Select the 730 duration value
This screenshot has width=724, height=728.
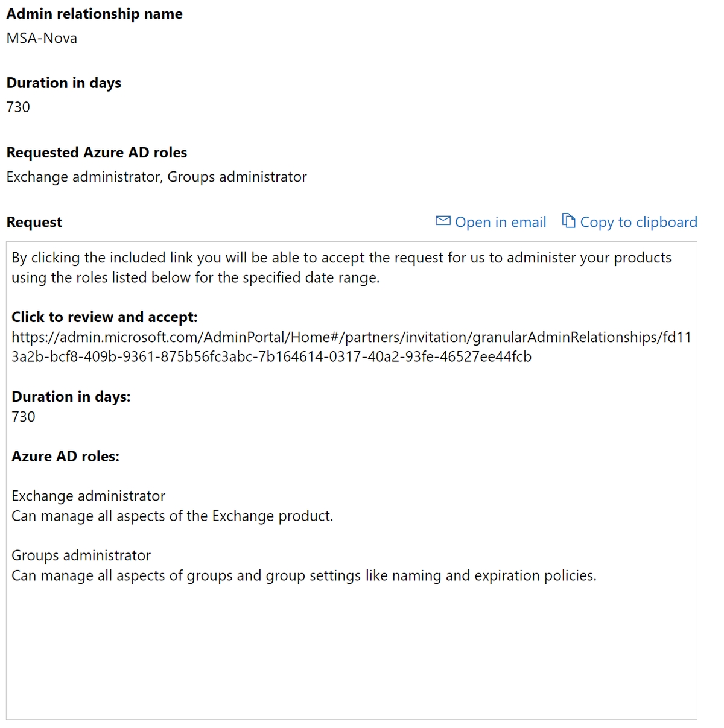click(x=18, y=107)
